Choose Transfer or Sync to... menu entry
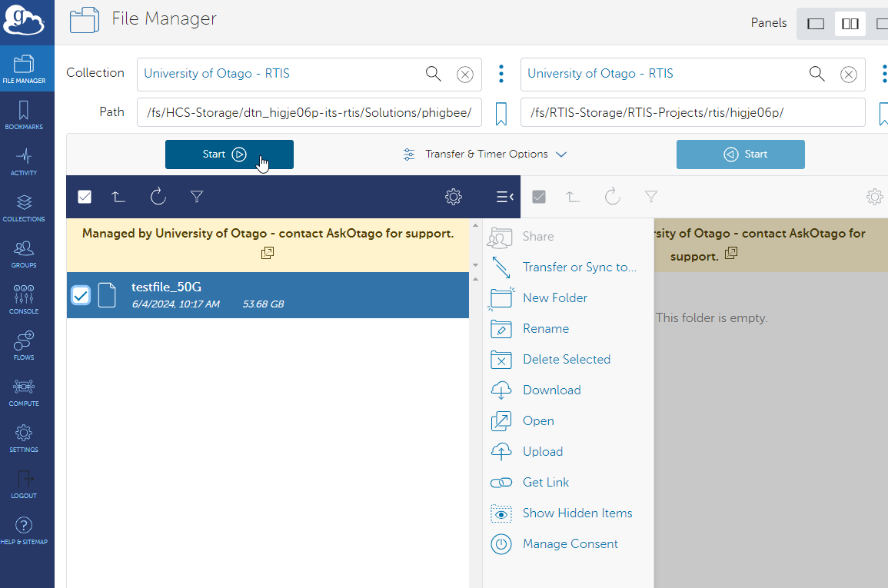888x588 pixels. [579, 267]
